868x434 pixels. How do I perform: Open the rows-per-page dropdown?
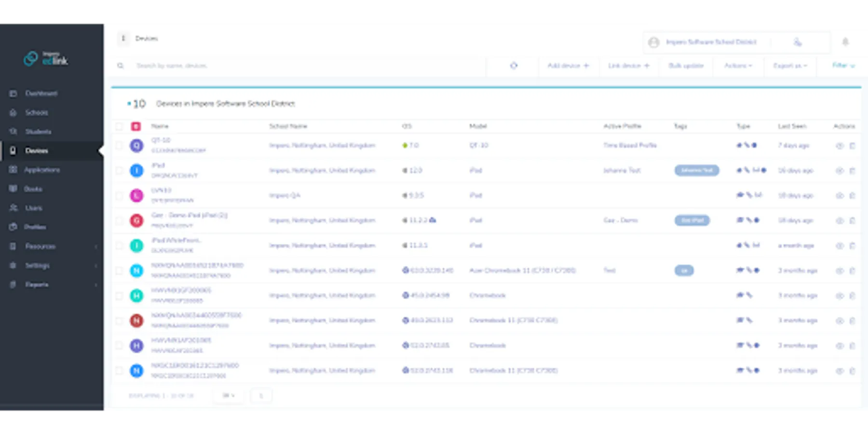pos(229,395)
